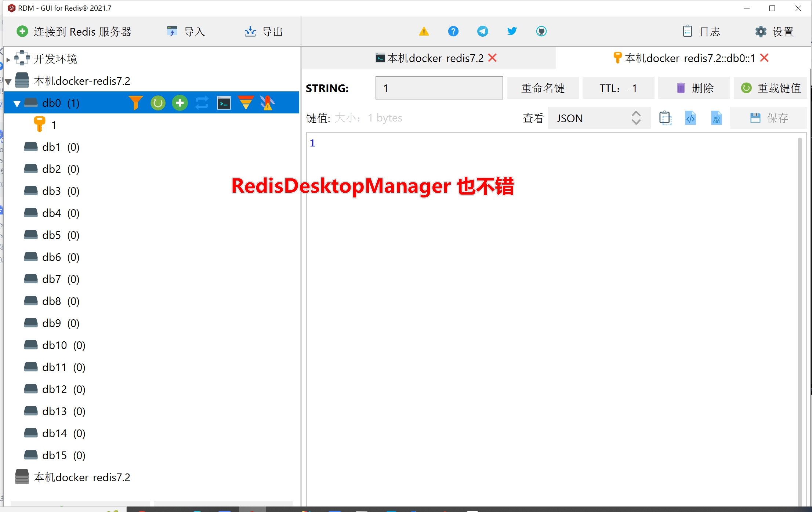Click the 重命名键 button
This screenshot has height=512, width=812.
point(543,88)
